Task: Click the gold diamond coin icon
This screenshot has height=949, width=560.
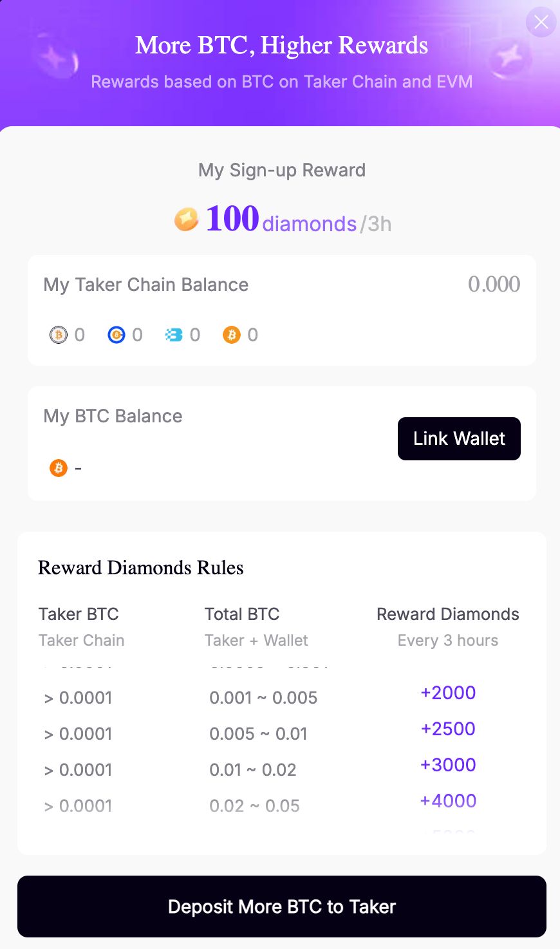Action: (x=187, y=220)
